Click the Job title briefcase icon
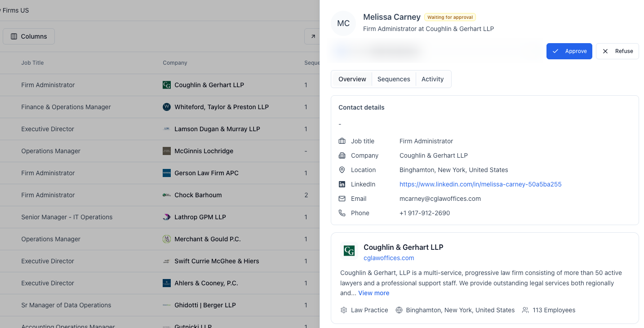Image resolution: width=644 pixels, height=328 pixels. pos(342,141)
